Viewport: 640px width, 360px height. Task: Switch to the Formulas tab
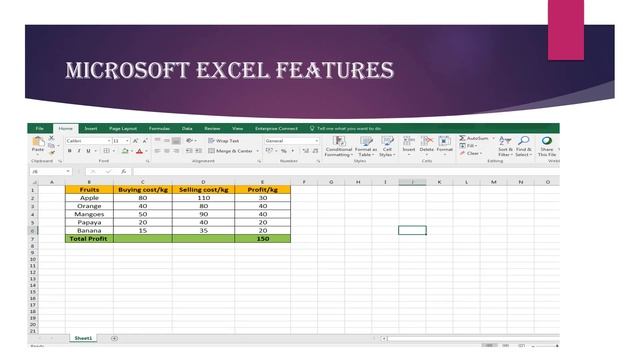click(159, 129)
